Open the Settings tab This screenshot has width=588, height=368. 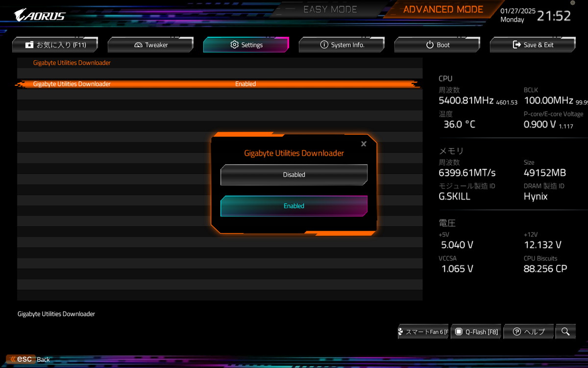point(246,45)
